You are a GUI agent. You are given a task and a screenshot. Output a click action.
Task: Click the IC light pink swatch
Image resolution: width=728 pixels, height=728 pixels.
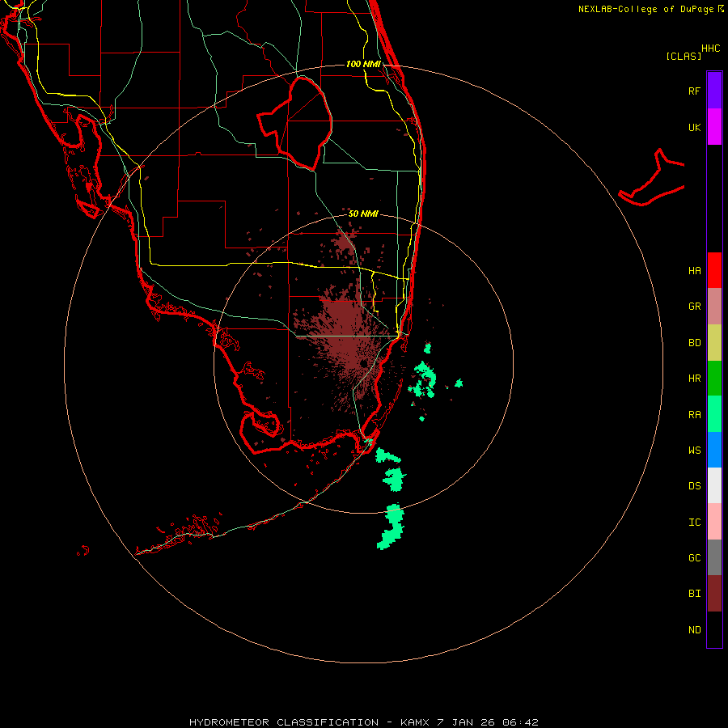(x=714, y=522)
